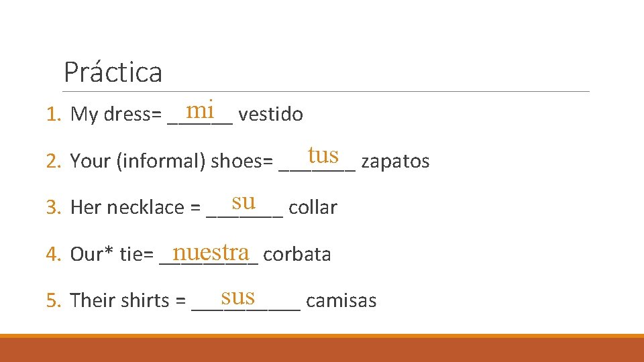Click the word "corbata"
Viewport: 644px width, 362px height.
(x=297, y=255)
